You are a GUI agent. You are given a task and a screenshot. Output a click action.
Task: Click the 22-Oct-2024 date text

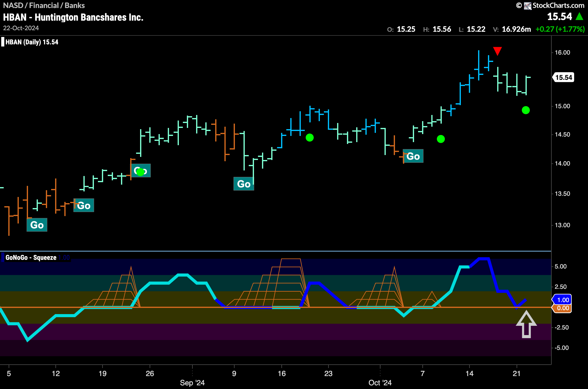[21, 28]
